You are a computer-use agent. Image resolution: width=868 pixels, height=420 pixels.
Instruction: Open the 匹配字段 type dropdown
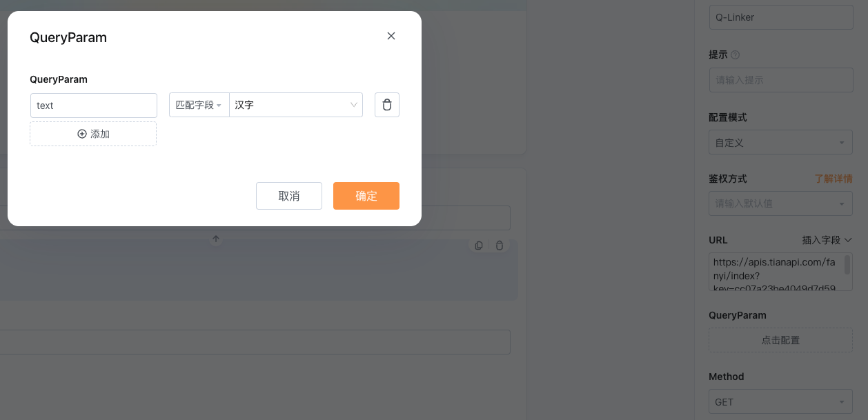pos(199,105)
